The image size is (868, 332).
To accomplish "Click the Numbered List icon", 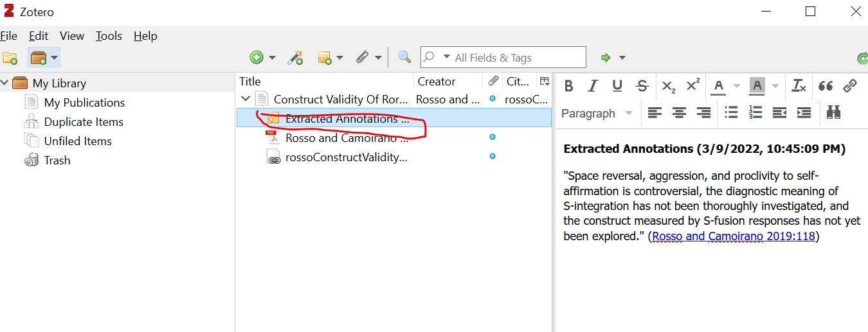I will pos(755,113).
